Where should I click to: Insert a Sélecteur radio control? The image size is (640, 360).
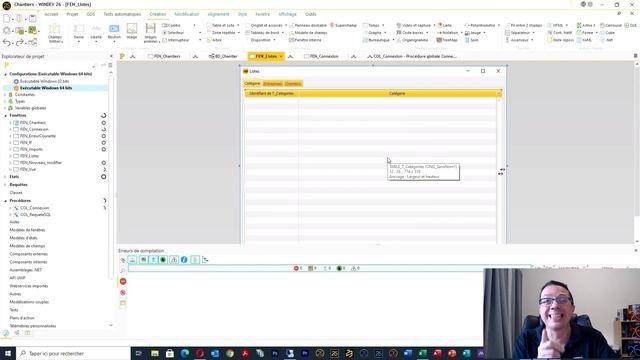pyautogui.click(x=173, y=33)
